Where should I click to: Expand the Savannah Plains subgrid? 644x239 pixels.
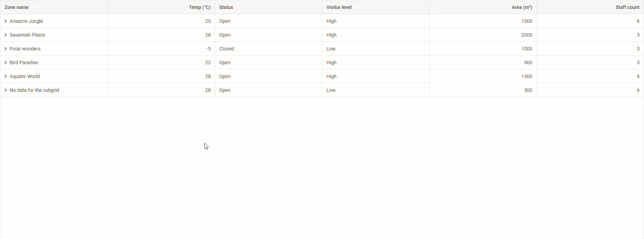coord(5,35)
